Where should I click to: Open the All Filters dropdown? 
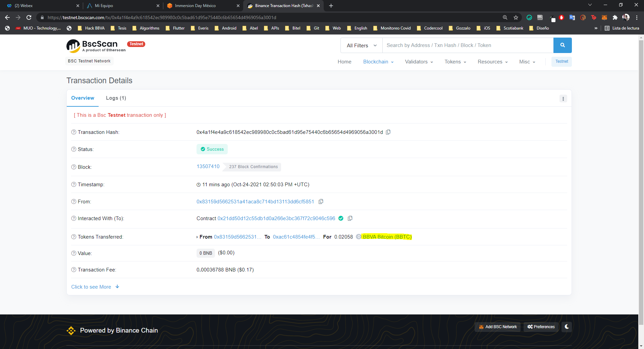(362, 45)
